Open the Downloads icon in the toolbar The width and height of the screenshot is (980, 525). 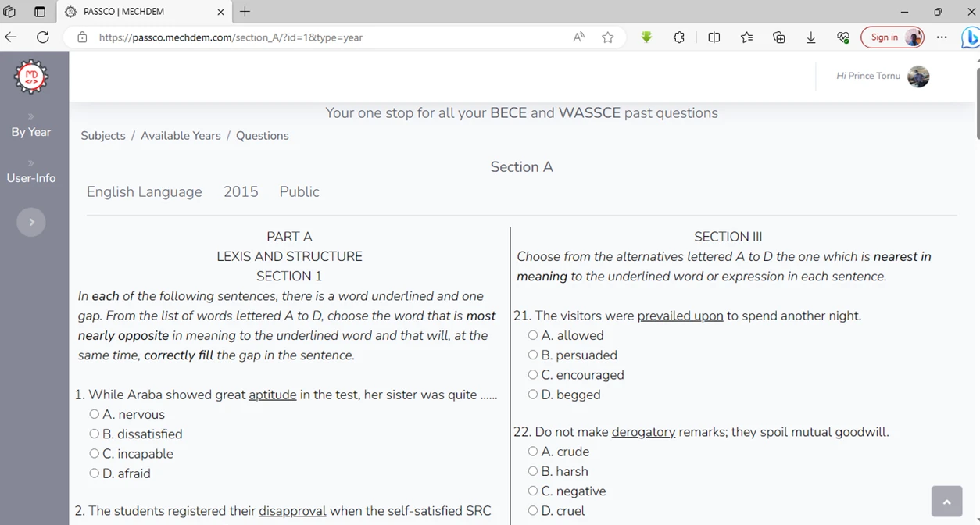pyautogui.click(x=810, y=37)
